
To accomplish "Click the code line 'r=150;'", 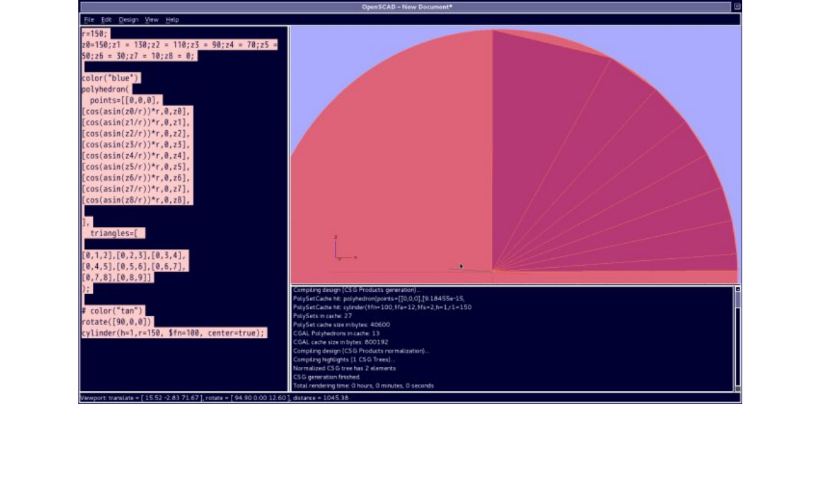I will click(94, 34).
